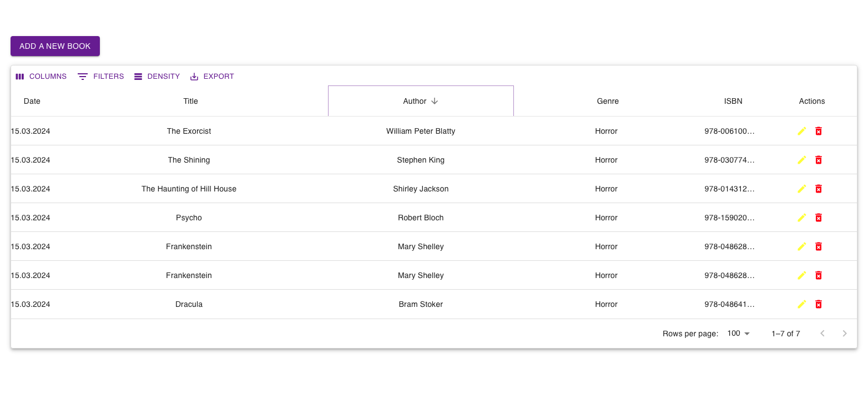Screen dimensions: 868x409
Task: Delete the Dracula row
Action: tap(818, 304)
